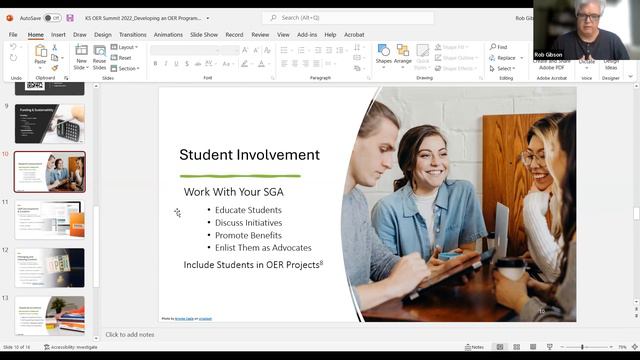Toggle Bold formatting
The image size is (640, 360).
click(x=155, y=64)
